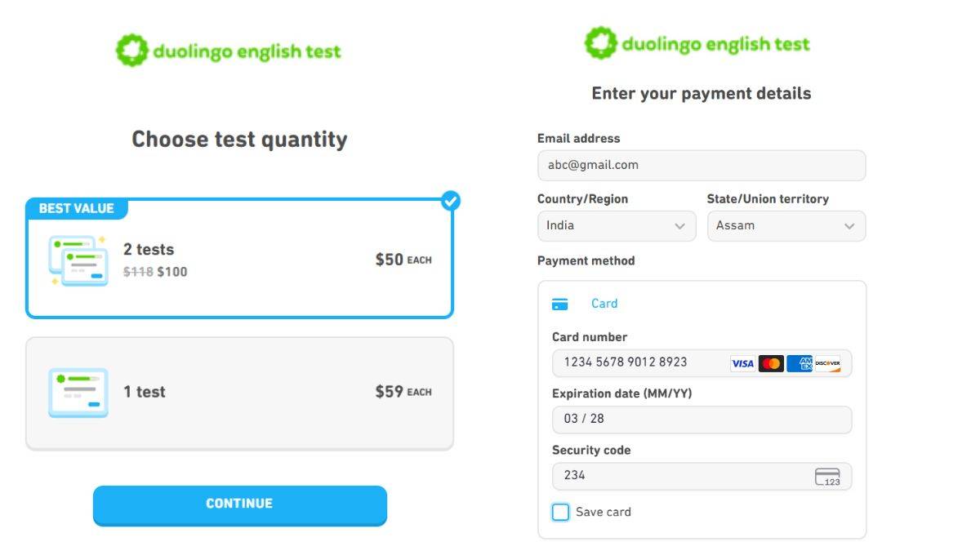This screenshot has width=980, height=551.
Task: Select the 2 tests best value option
Action: pyautogui.click(x=239, y=253)
